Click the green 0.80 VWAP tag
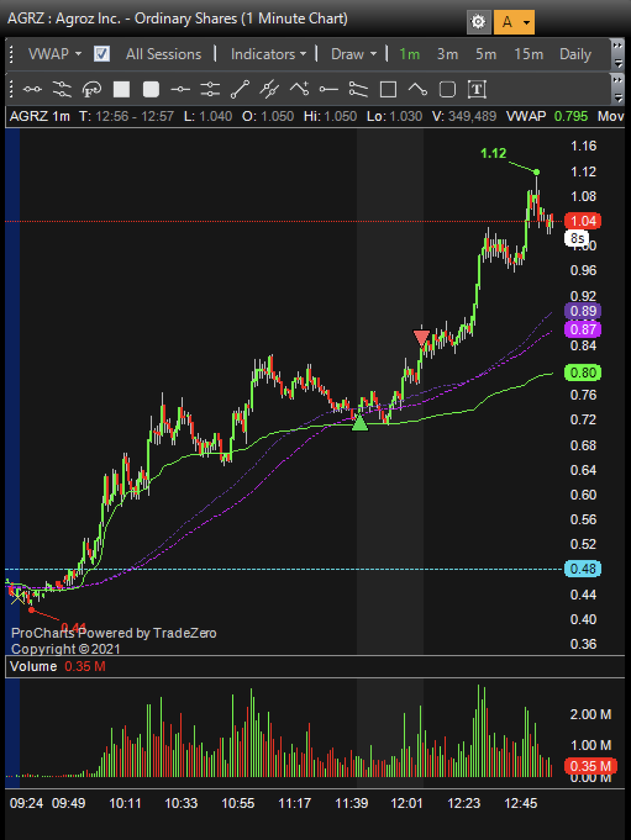631x840 pixels. [x=583, y=372]
